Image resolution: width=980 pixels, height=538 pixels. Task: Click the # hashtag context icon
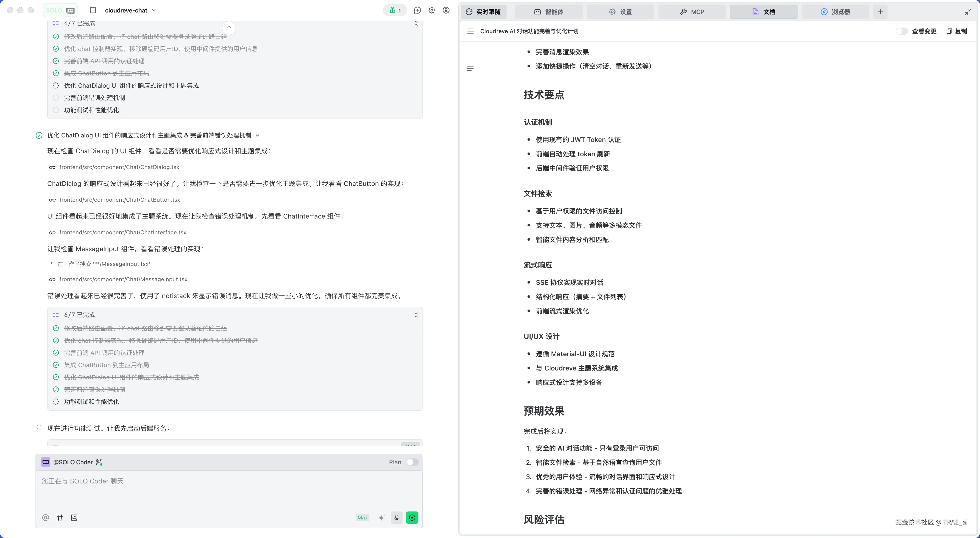click(60, 517)
